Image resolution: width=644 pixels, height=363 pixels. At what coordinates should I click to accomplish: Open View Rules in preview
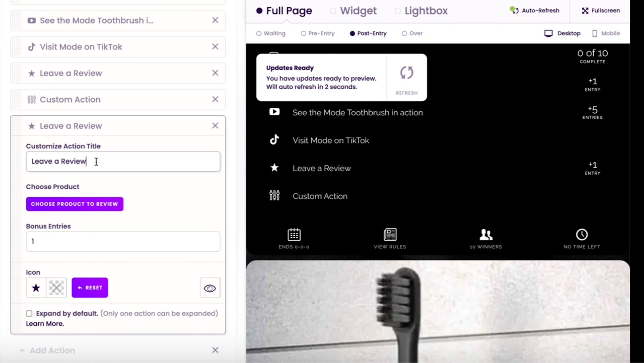pos(390,238)
